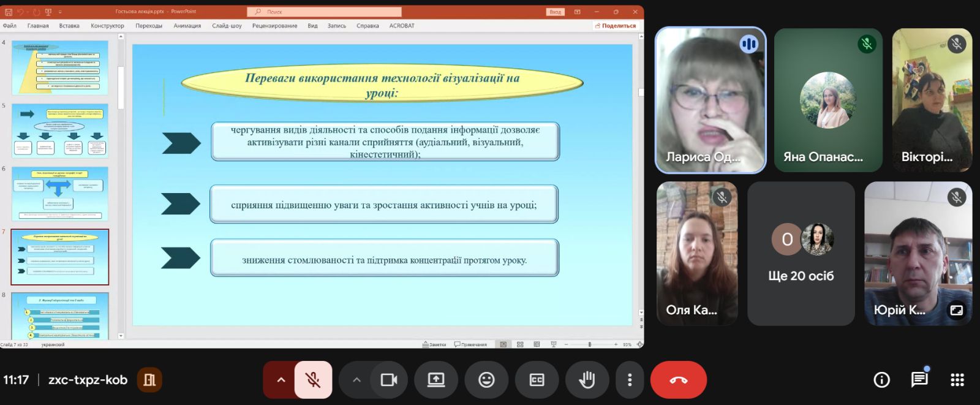Toggle the camera on or off
The image size is (980, 405).
[x=389, y=380]
